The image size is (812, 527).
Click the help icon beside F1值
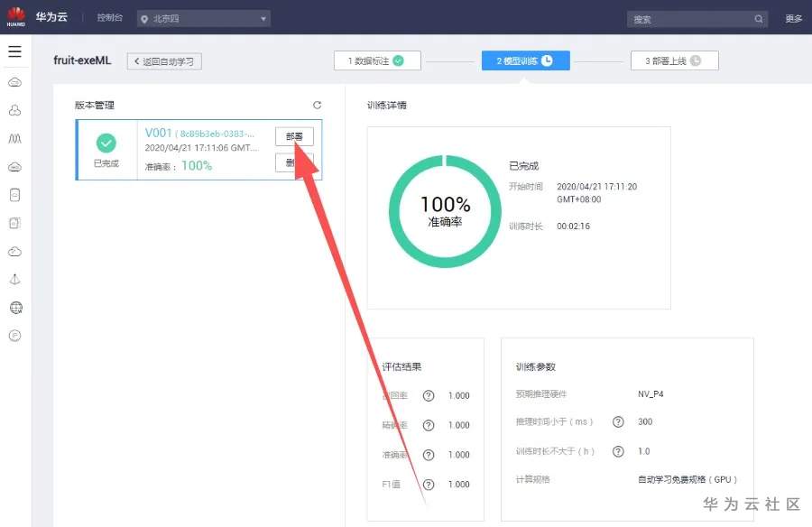[x=429, y=484]
